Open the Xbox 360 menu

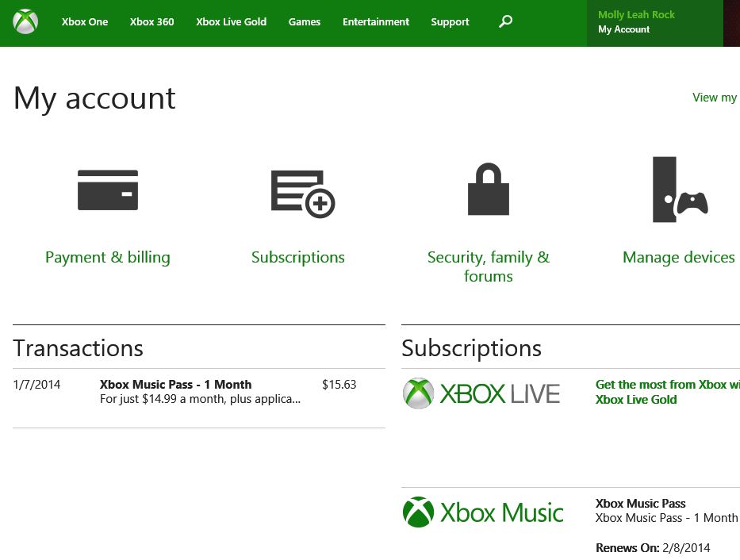(x=152, y=21)
